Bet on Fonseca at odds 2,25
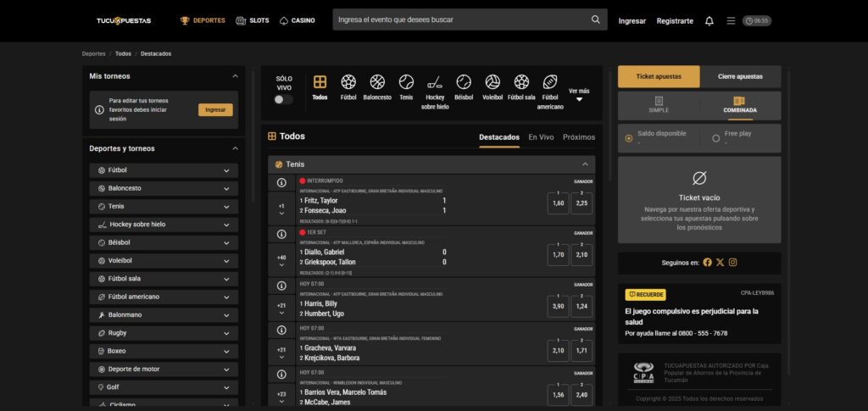This screenshot has height=411, width=868. [581, 203]
